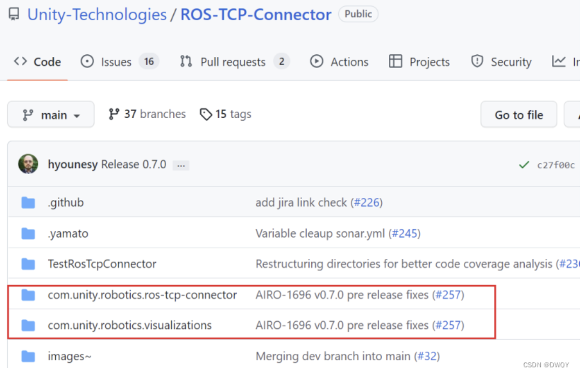Click the repository icon before Unity-Technologies
588x368 pixels.
point(13,14)
